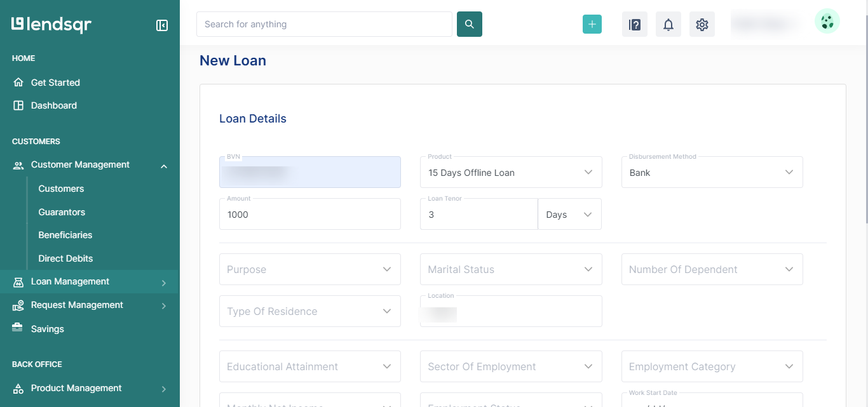This screenshot has width=868, height=407.
Task: Open the Days tenor unit dropdown
Action: click(x=569, y=214)
